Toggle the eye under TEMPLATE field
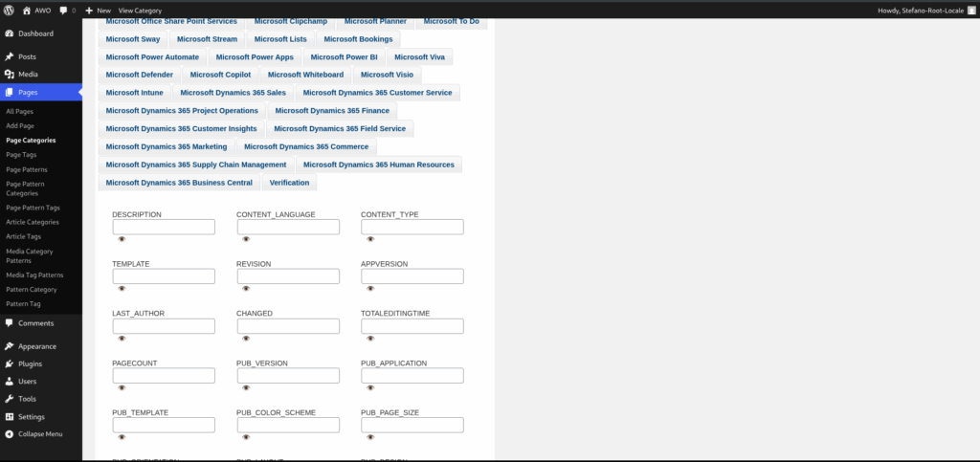The image size is (980, 462). coord(122,289)
